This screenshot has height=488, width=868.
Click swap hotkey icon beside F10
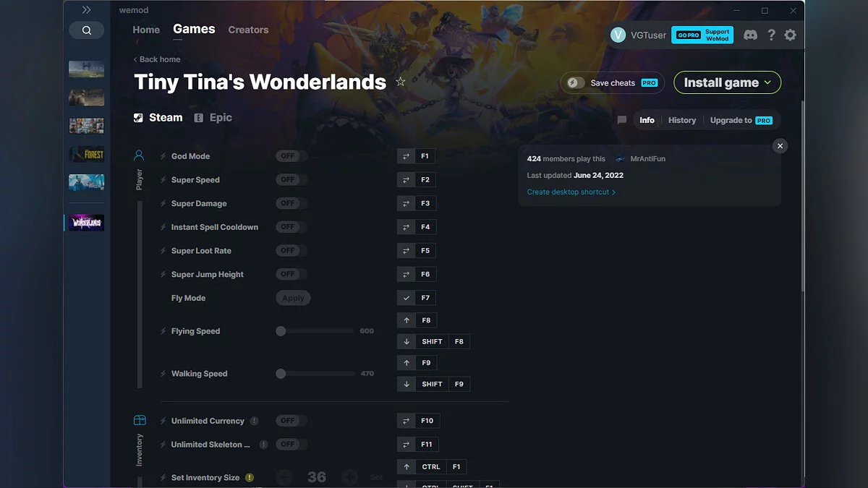click(406, 421)
